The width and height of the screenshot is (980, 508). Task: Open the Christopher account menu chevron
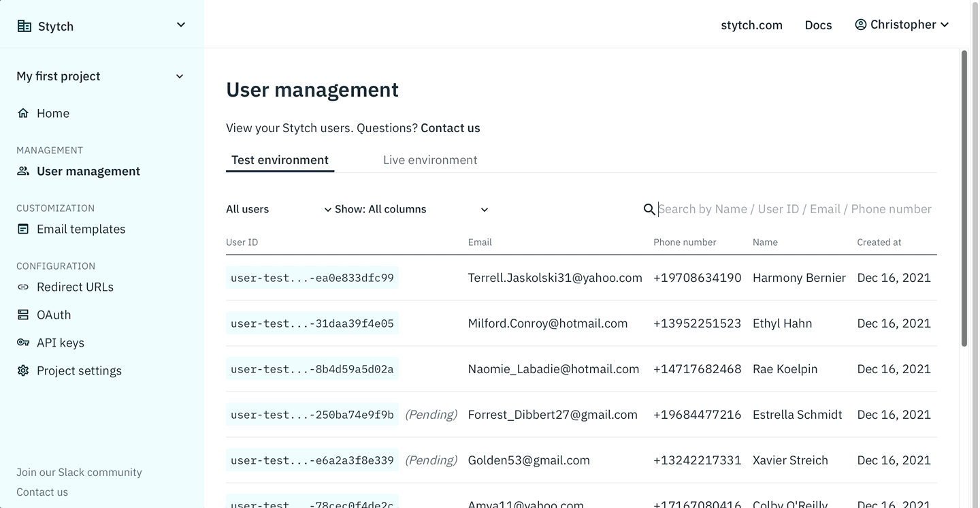click(945, 25)
